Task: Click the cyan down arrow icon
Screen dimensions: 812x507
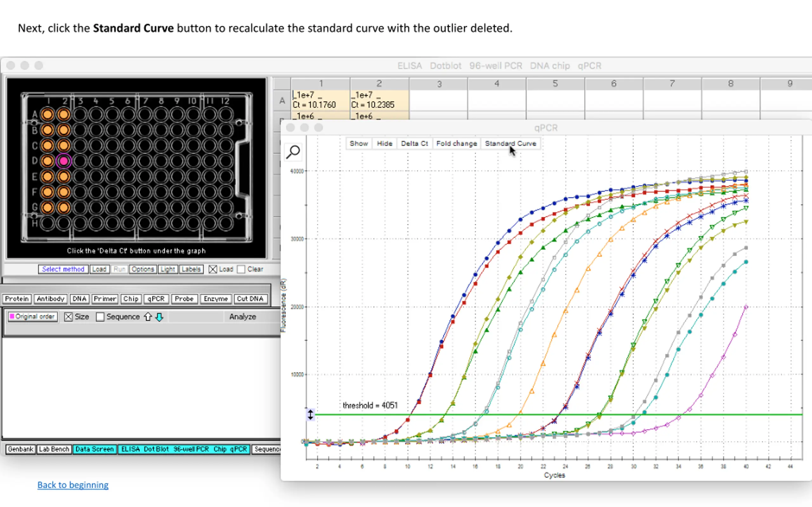Action: click(160, 317)
